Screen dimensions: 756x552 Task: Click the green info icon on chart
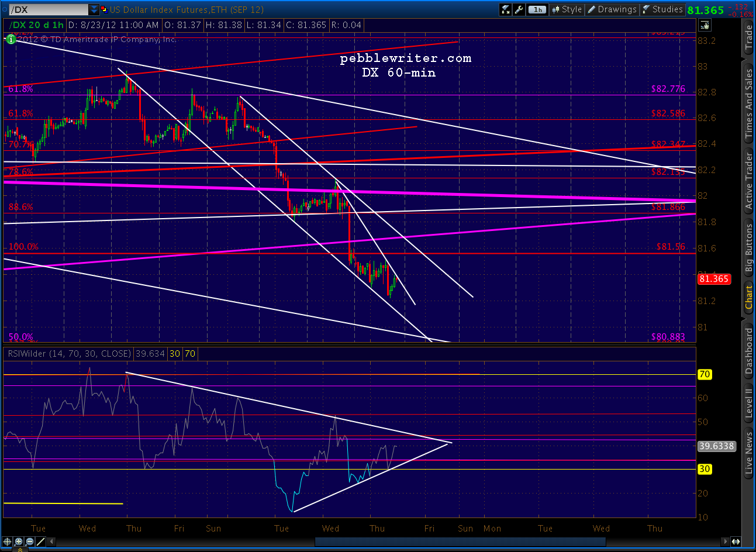[10, 39]
